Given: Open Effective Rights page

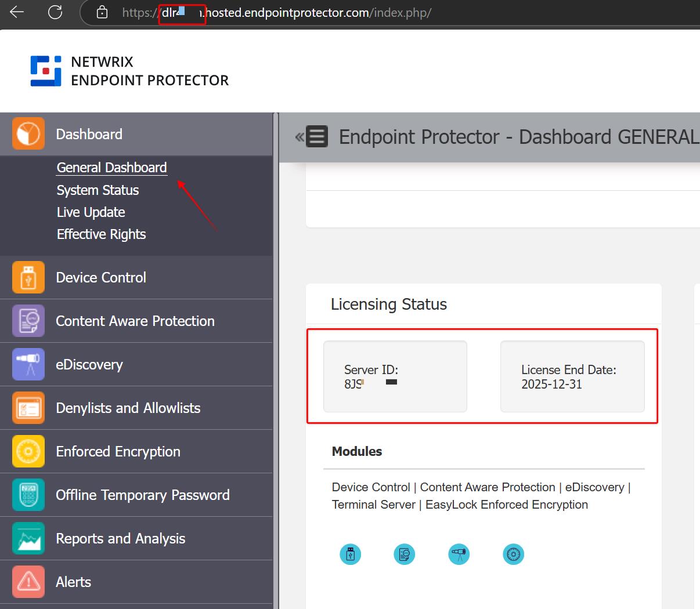Looking at the screenshot, I should 101,234.
